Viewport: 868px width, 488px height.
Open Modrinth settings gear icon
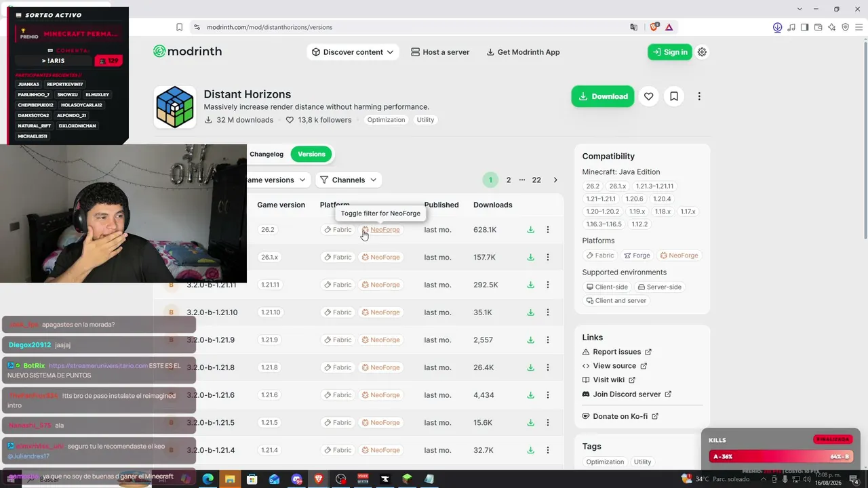[x=702, y=52]
